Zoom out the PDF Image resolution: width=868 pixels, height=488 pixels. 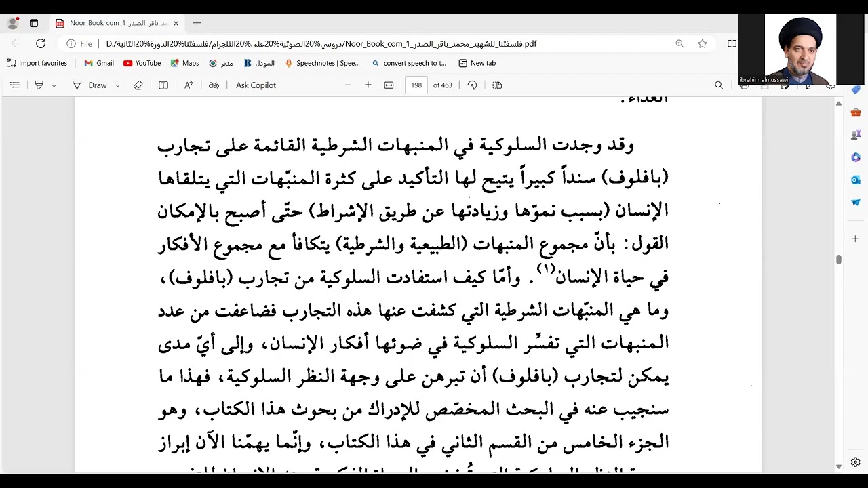(x=348, y=85)
